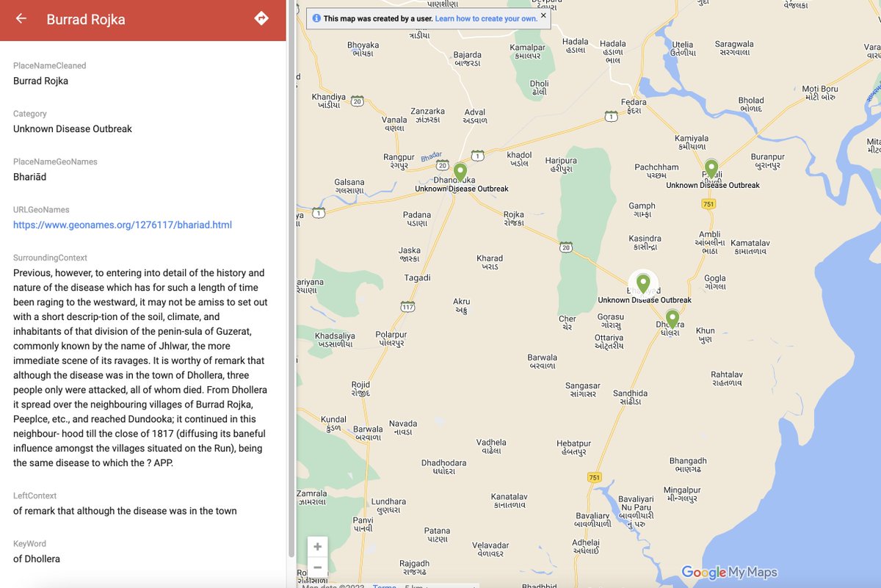
Task: Click the Kamatalav label on map
Action: [x=750, y=247]
